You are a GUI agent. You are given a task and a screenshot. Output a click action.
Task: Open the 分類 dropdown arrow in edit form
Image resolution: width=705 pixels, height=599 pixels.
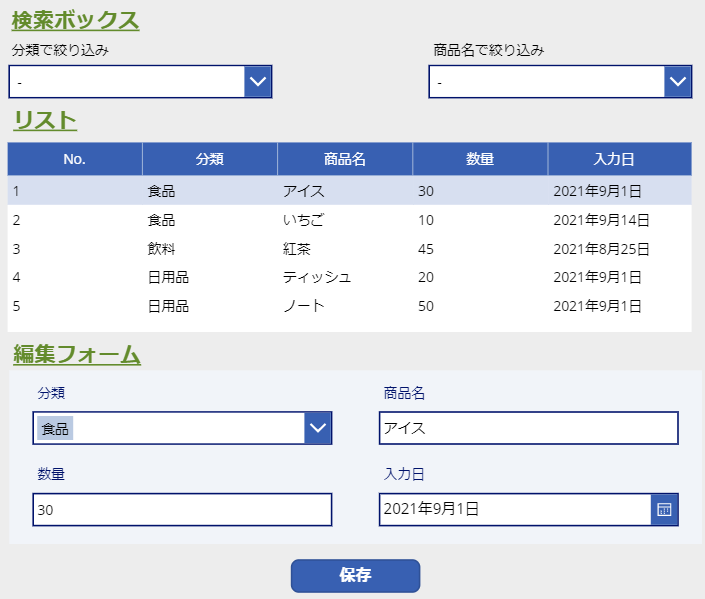[318, 428]
